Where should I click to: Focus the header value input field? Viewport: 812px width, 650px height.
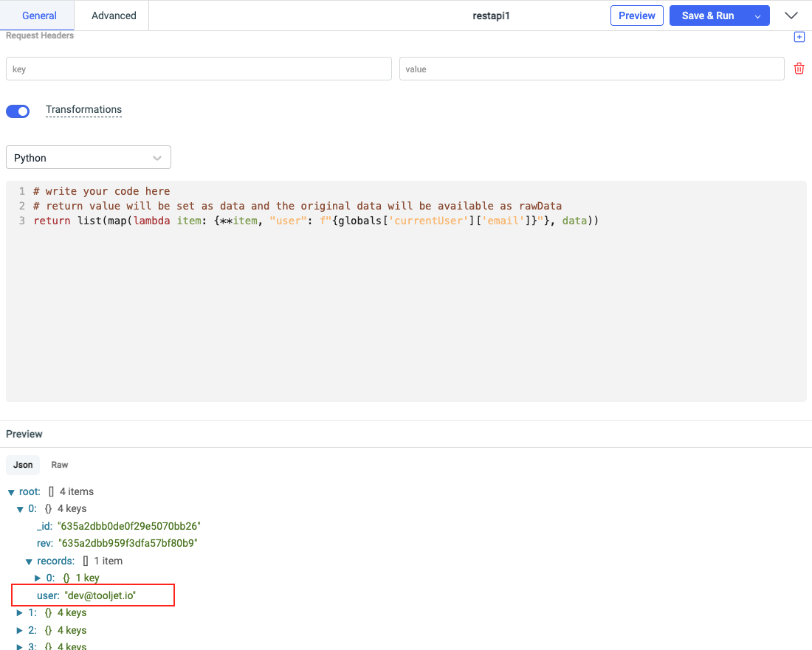(x=591, y=69)
